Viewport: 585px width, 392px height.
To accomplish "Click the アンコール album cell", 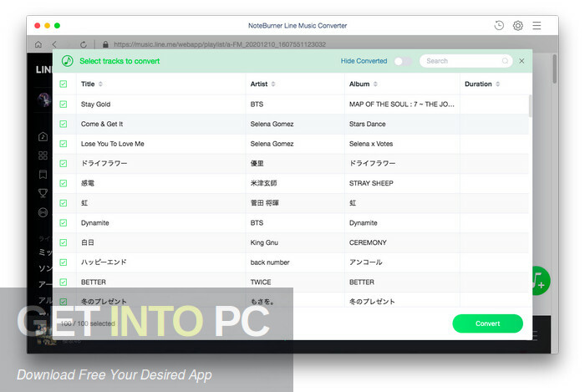I will tap(366, 262).
